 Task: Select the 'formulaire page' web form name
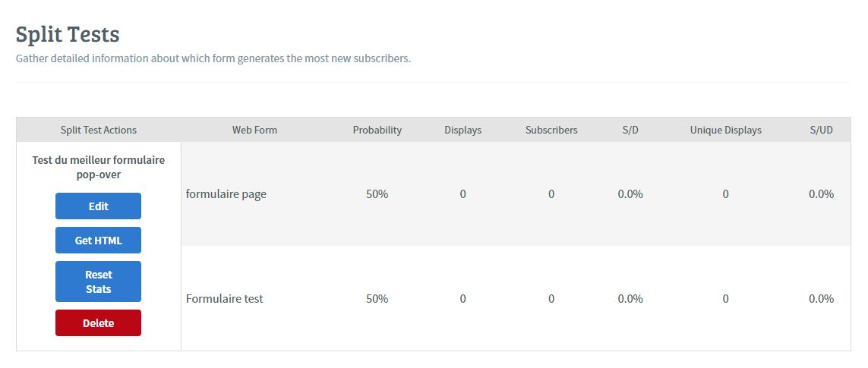[226, 193]
